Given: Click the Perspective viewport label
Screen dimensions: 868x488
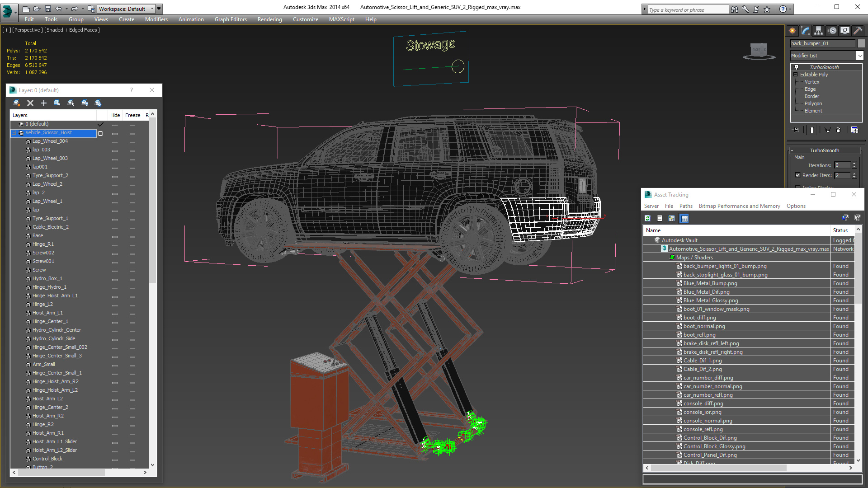Looking at the screenshot, I should coord(27,30).
